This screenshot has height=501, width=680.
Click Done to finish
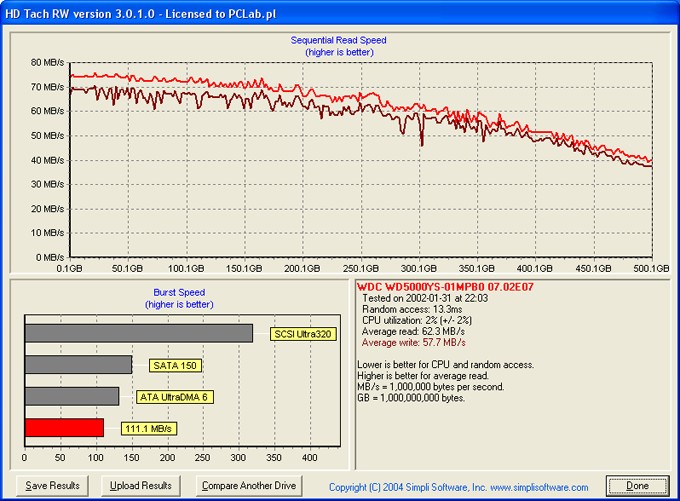pos(637,486)
